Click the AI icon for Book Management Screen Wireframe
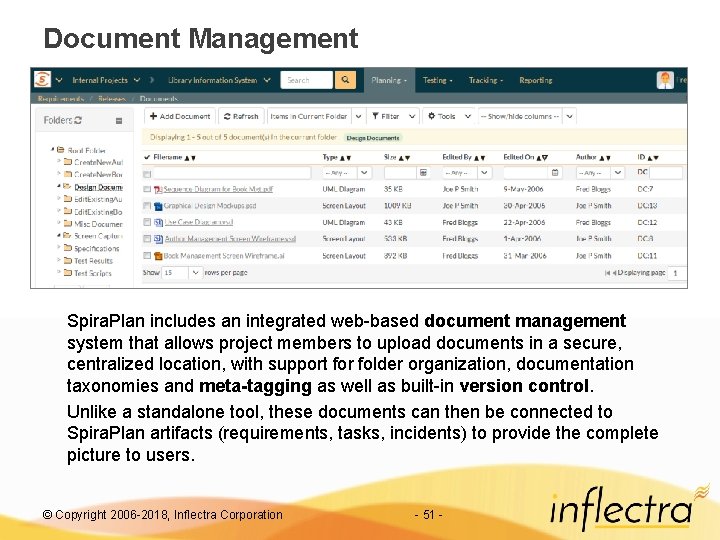The height and width of the screenshot is (540, 720). (158, 256)
